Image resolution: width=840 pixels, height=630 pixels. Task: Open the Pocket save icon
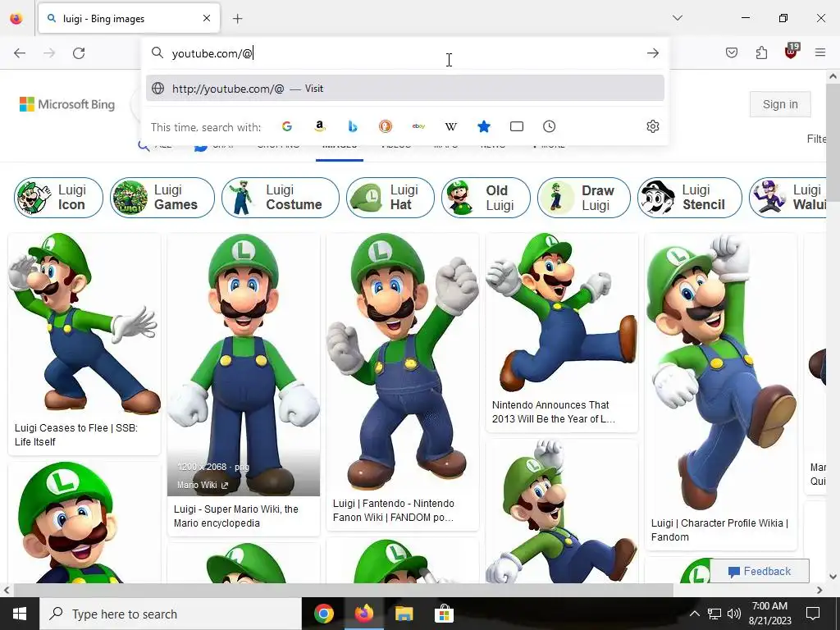[x=732, y=52]
